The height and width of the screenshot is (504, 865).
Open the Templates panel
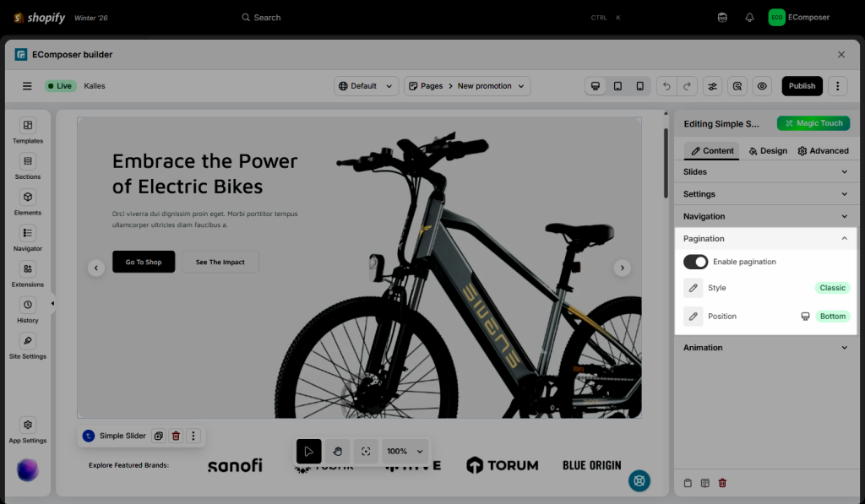point(28,126)
